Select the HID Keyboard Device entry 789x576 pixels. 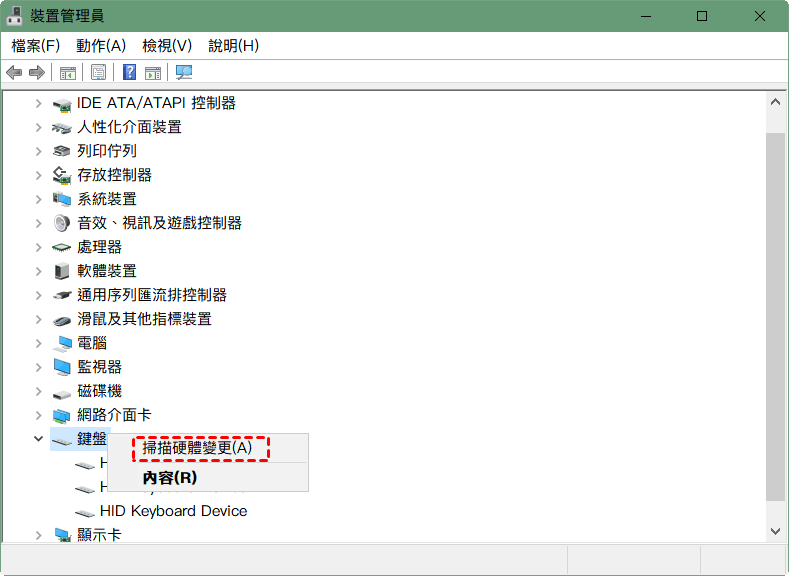(173, 511)
